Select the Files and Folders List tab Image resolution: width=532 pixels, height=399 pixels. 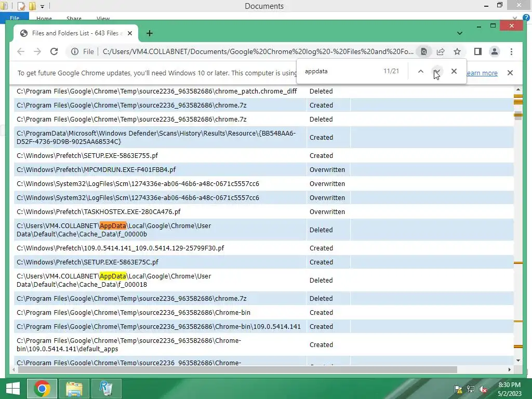coord(76,33)
